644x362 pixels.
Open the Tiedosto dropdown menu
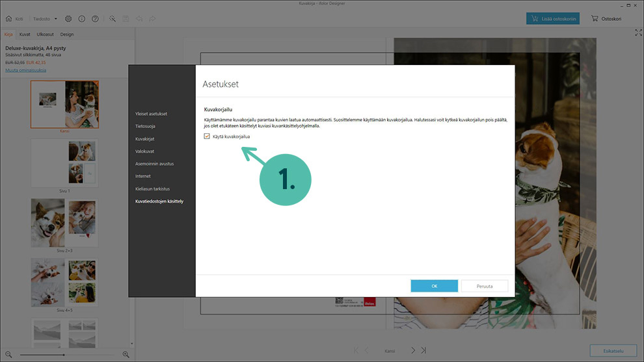[45, 19]
